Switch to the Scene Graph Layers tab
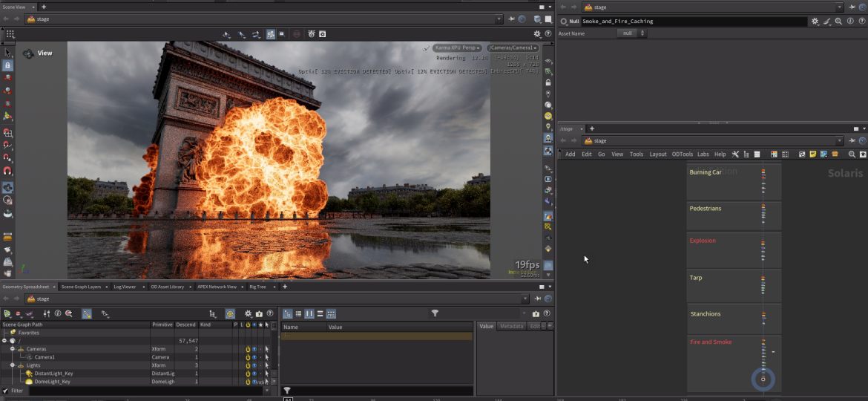Image resolution: width=868 pixels, height=401 pixels. pyautogui.click(x=81, y=287)
